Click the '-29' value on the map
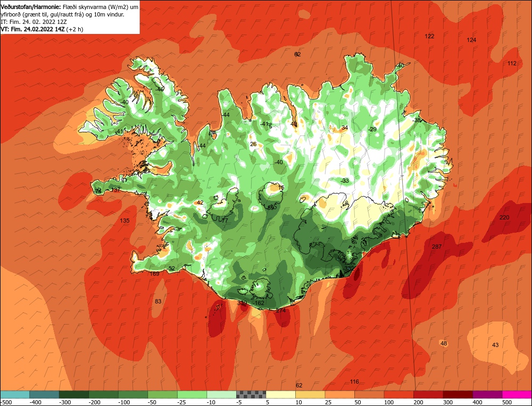 click(372, 130)
